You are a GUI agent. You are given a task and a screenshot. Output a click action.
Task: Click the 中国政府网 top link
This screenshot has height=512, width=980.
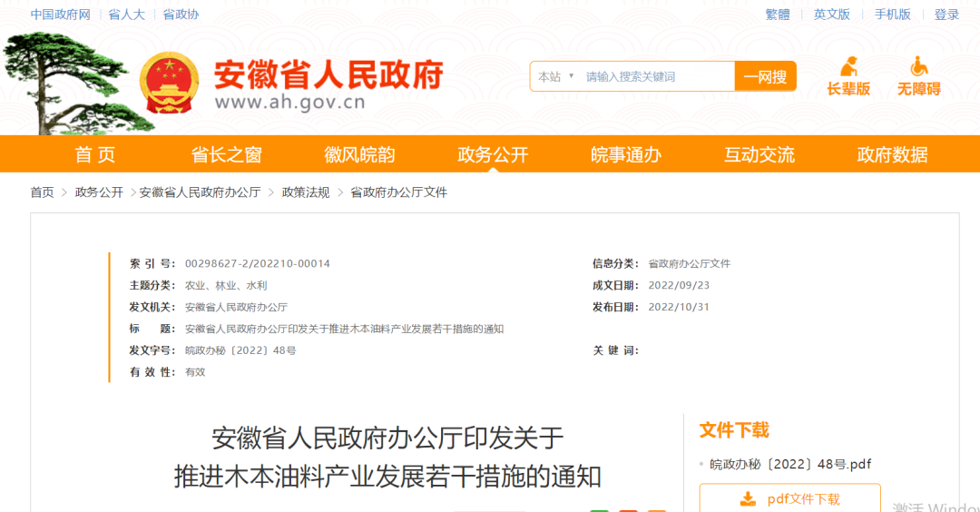60,15
